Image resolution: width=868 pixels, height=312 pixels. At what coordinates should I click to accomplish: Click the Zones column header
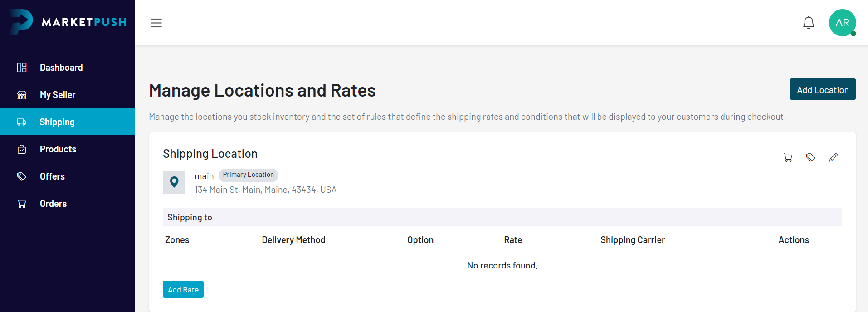tap(177, 240)
